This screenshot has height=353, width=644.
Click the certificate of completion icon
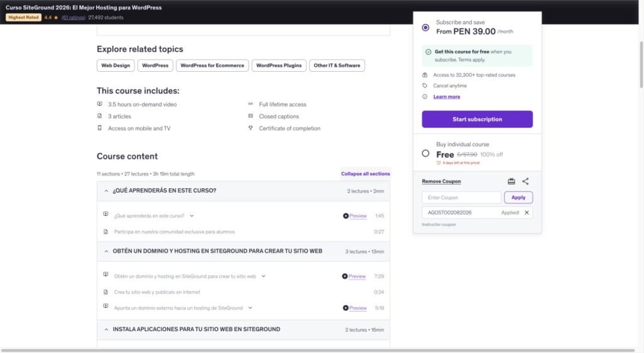pos(250,128)
